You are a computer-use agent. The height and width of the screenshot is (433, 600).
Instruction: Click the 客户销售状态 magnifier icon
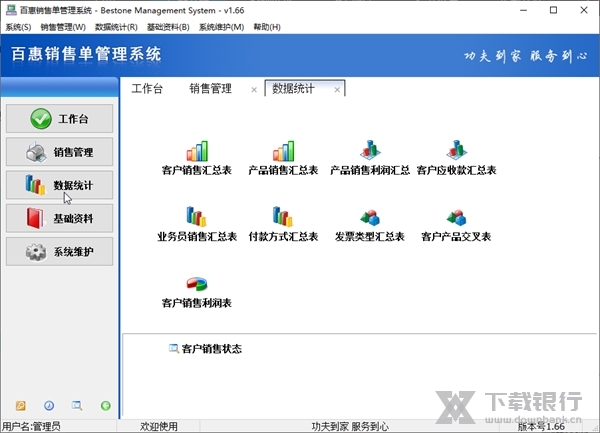174,348
